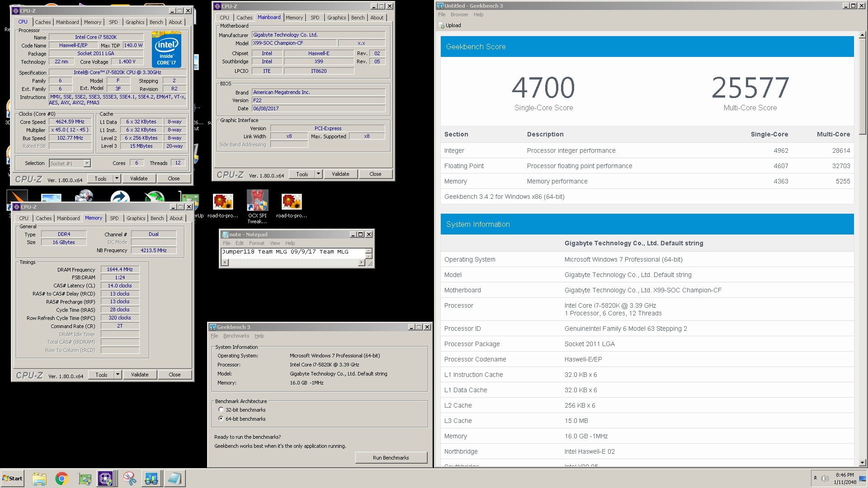This screenshot has height=488, width=868.
Task: Open Bench tab in CPU-Z CPU window
Action: point(156,22)
